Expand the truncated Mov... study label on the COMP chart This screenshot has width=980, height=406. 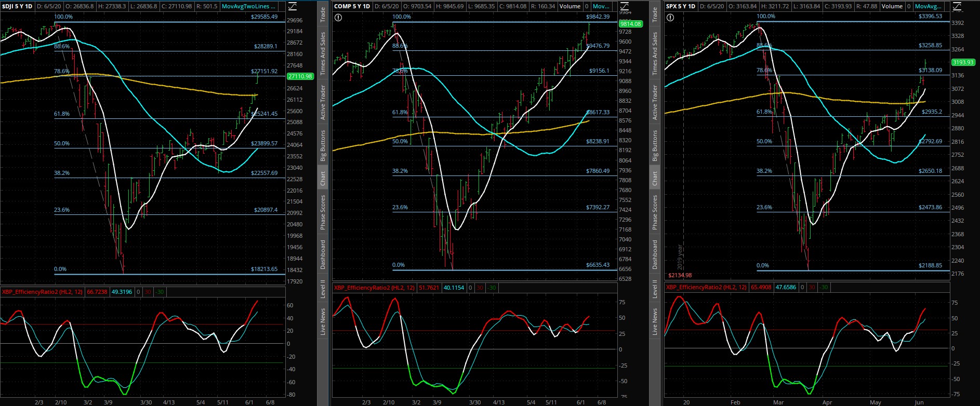(601, 6)
